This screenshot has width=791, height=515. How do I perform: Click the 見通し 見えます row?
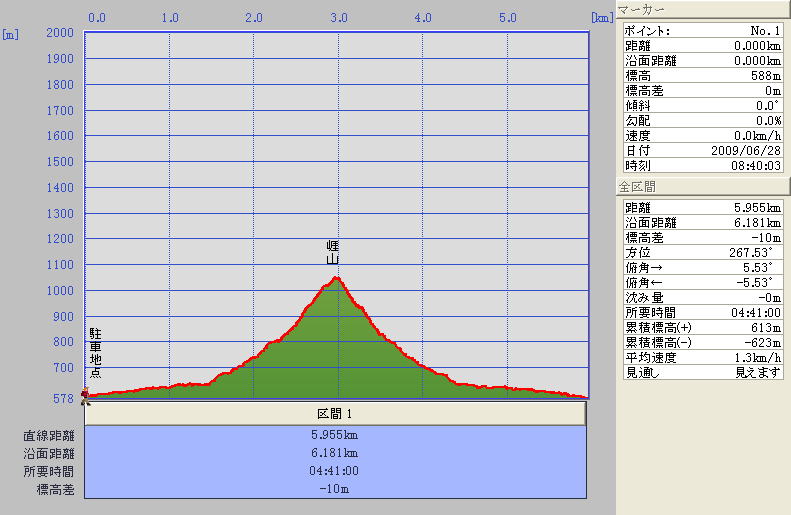[703, 373]
